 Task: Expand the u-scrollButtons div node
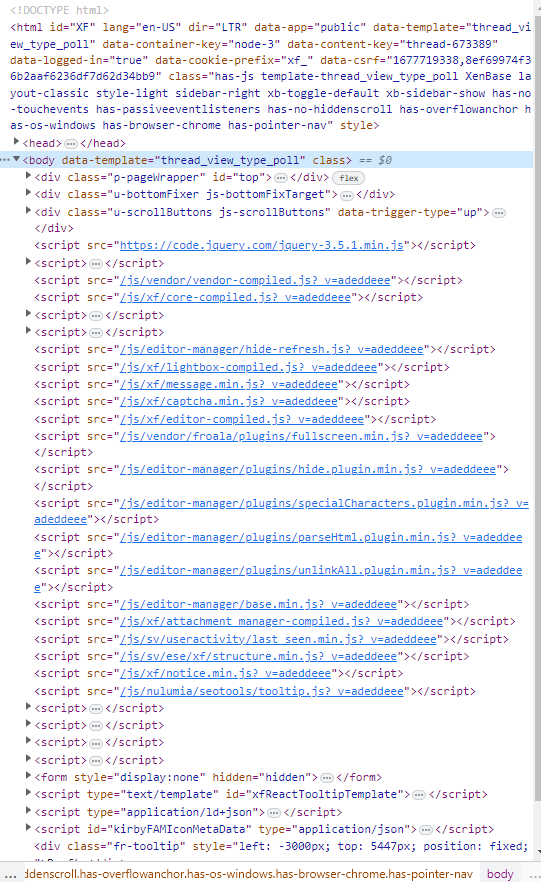28,211
